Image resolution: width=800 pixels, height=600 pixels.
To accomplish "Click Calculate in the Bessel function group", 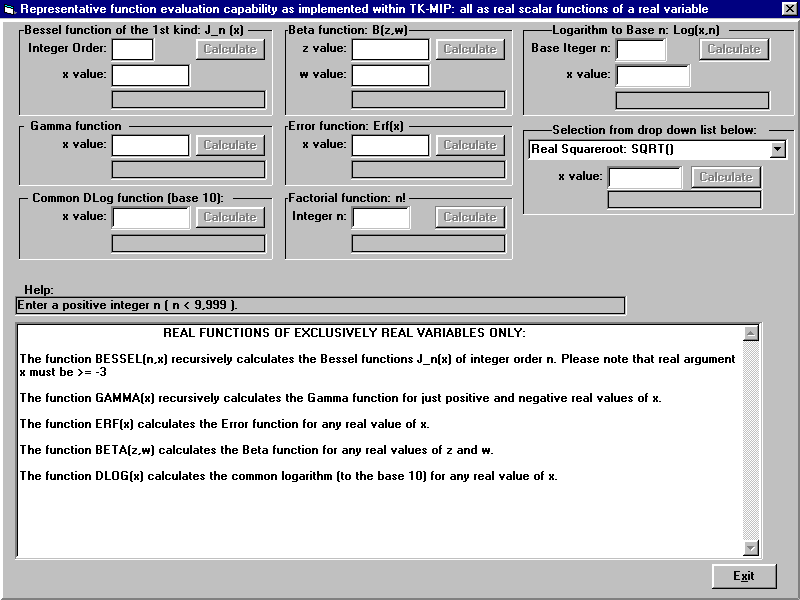I will point(230,49).
